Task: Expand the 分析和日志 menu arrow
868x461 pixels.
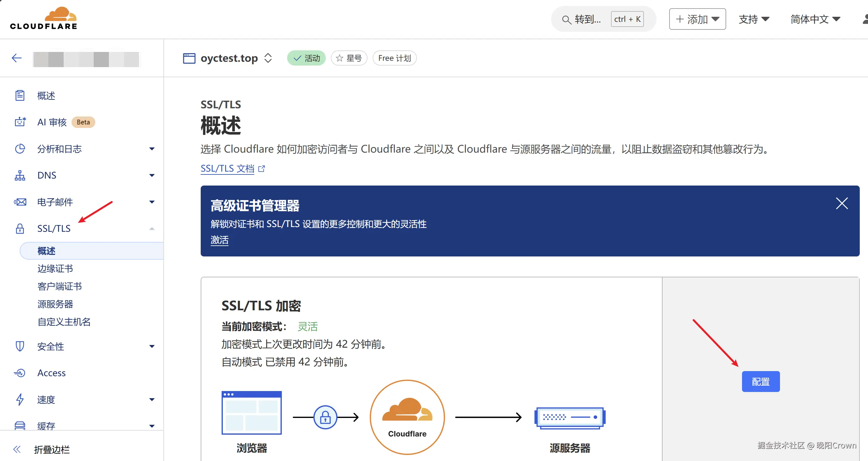Action: coord(152,148)
